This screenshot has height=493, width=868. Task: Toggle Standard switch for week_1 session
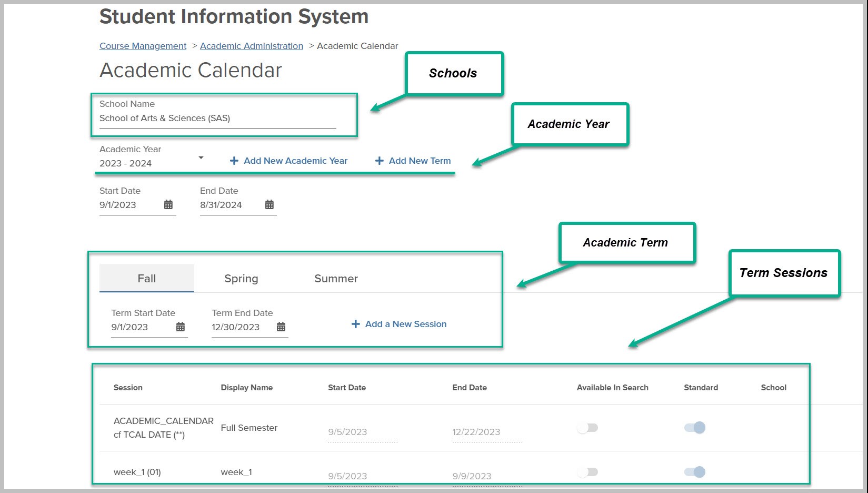click(695, 472)
